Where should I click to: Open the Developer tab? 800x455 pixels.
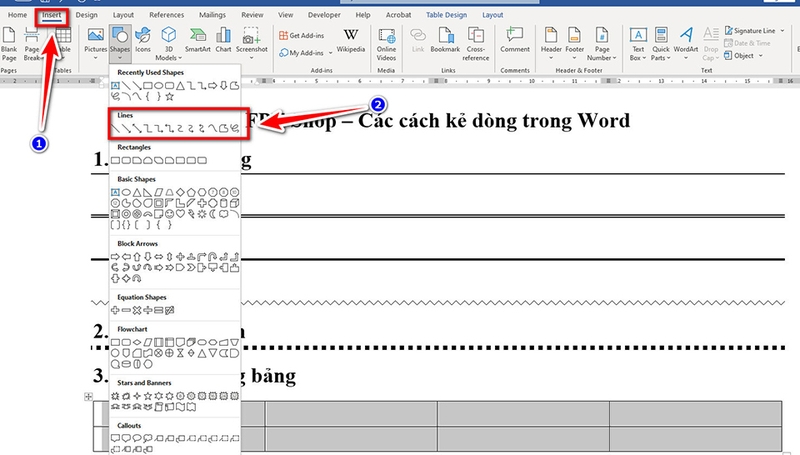pos(324,15)
